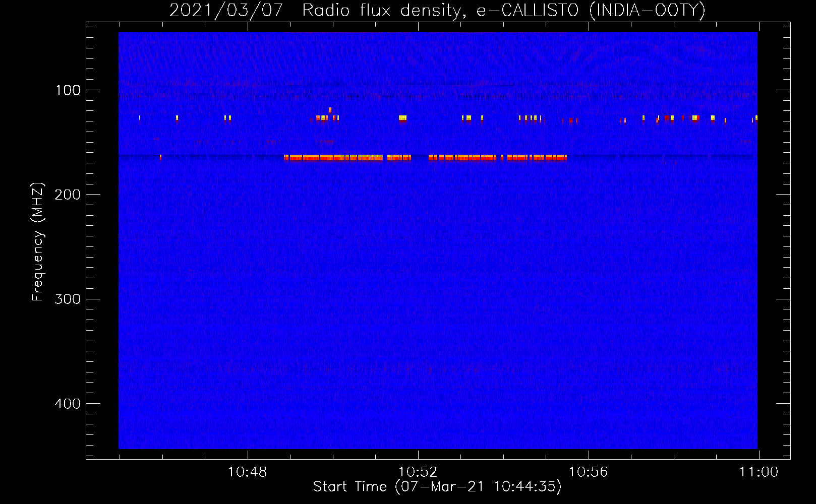
Task: Select the '400' frequency axis label
Action: (x=68, y=404)
